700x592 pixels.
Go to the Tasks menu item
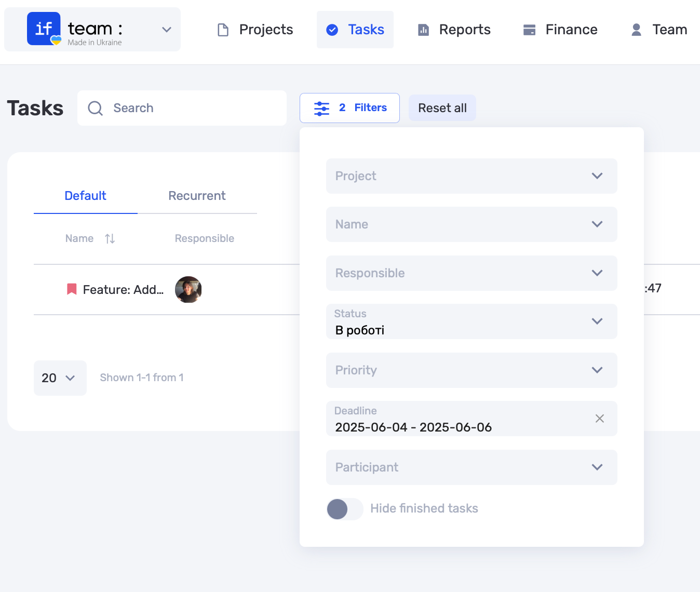(355, 30)
